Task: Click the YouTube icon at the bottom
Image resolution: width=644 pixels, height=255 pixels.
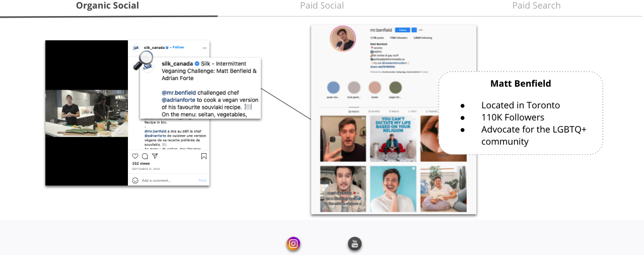Action: (355, 244)
